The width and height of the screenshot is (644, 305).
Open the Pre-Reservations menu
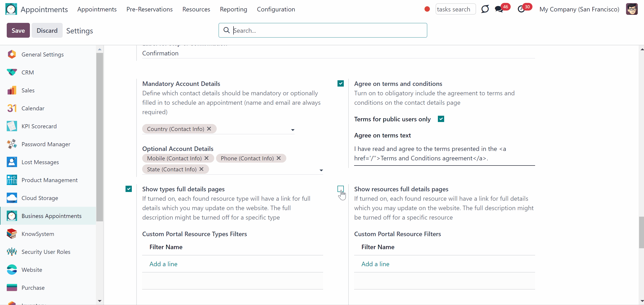point(150,9)
